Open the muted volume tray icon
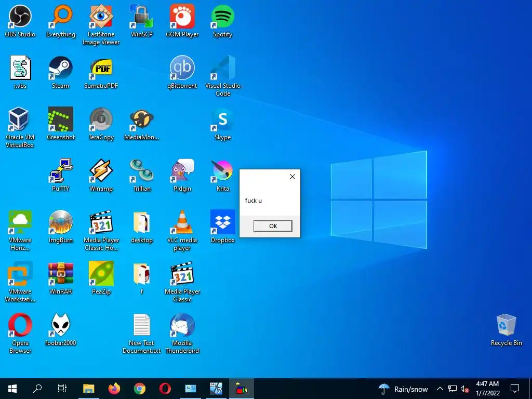Image resolution: width=532 pixels, height=399 pixels. tap(465, 389)
